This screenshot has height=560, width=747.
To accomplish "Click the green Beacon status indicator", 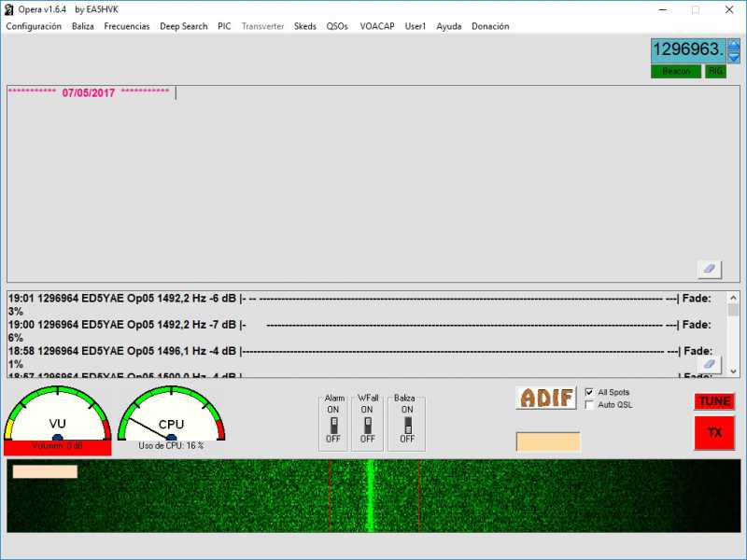I will (x=676, y=72).
